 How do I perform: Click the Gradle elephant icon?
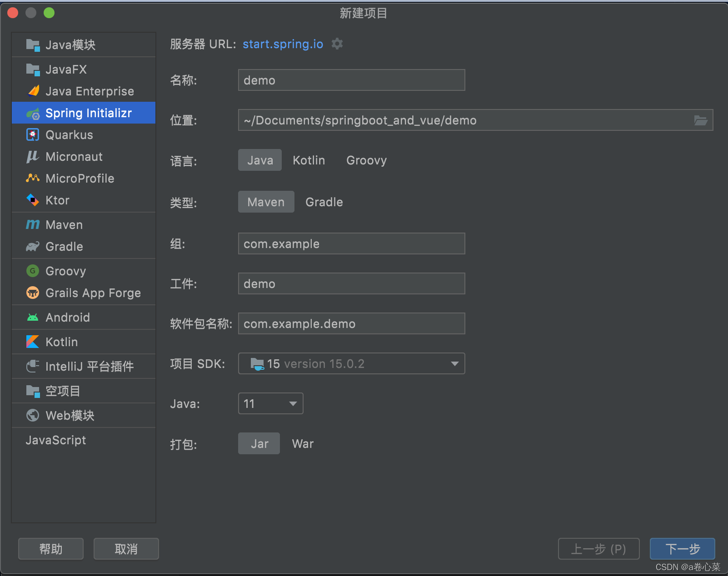pos(33,247)
